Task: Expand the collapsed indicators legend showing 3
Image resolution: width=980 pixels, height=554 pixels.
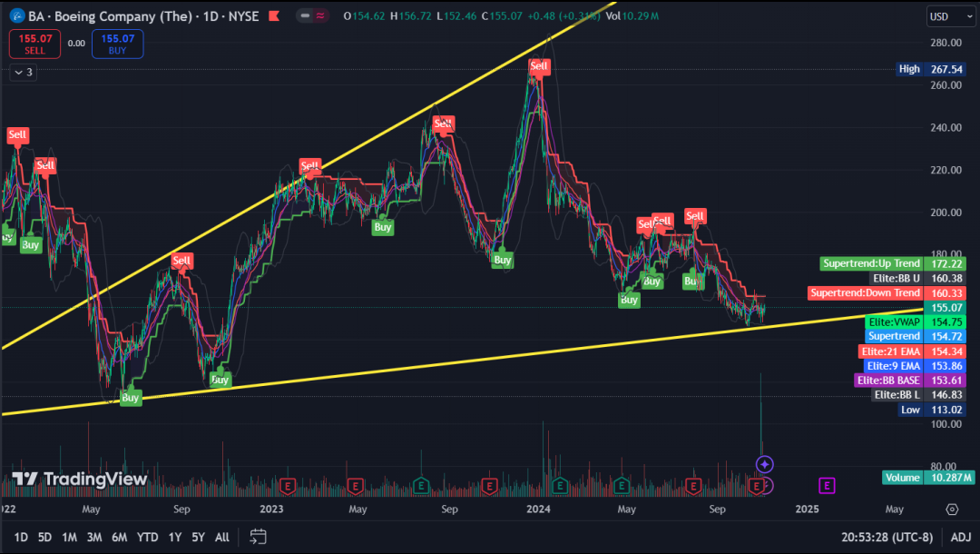Action: 23,73
